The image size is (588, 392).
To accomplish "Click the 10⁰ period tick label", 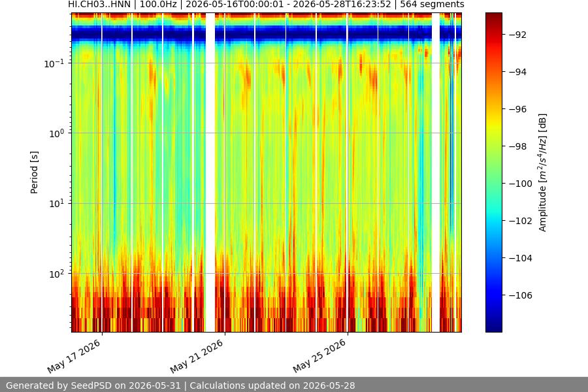I will pos(57,133).
